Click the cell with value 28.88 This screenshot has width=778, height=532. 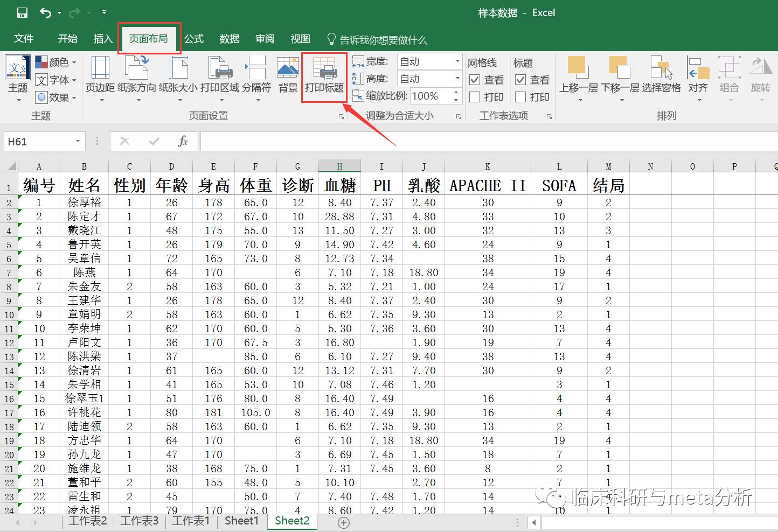[x=339, y=216]
